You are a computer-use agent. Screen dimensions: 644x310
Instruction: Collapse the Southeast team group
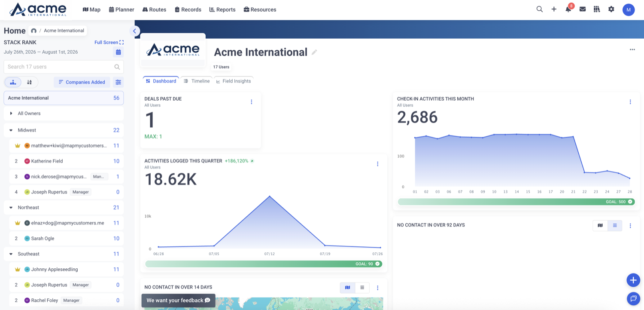point(11,254)
